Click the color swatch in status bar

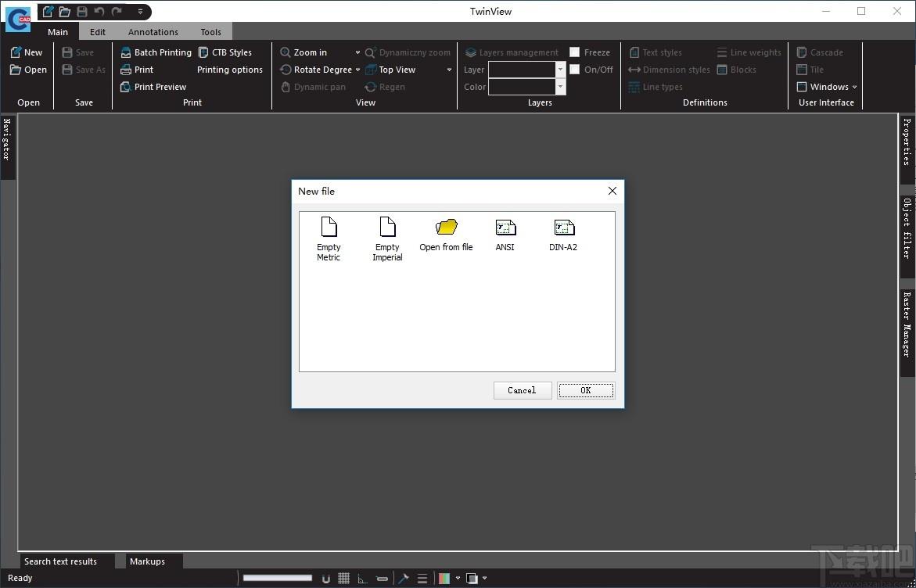pyautogui.click(x=444, y=578)
